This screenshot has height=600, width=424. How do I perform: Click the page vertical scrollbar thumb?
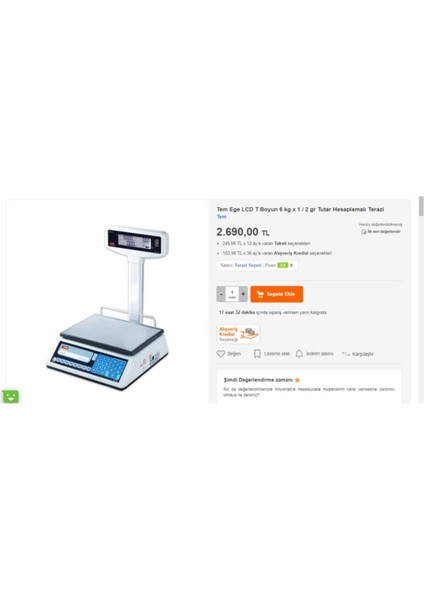click(x=421, y=207)
